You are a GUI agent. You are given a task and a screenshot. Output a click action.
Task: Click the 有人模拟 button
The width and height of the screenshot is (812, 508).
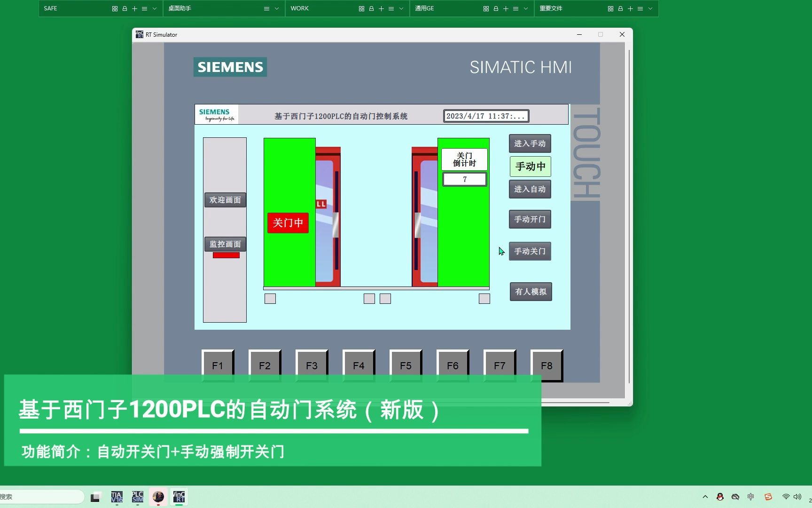click(531, 292)
